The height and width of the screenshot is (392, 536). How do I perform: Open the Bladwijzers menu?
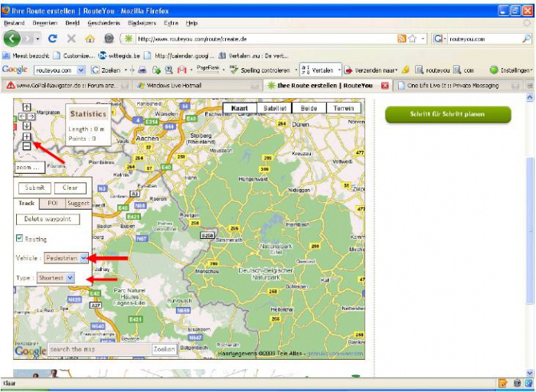(142, 23)
